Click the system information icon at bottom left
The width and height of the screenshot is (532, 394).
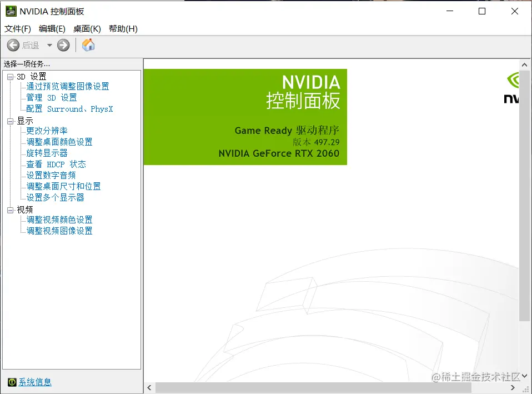click(12, 382)
